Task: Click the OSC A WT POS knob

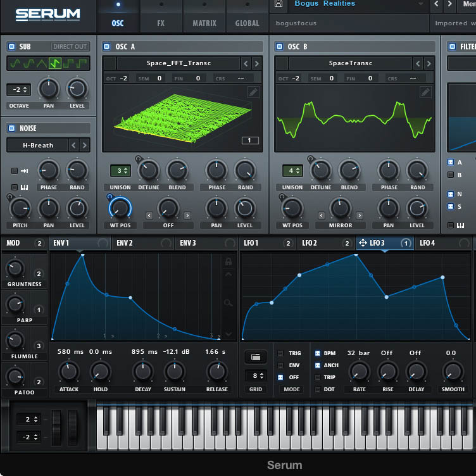Action: pyautogui.click(x=120, y=208)
